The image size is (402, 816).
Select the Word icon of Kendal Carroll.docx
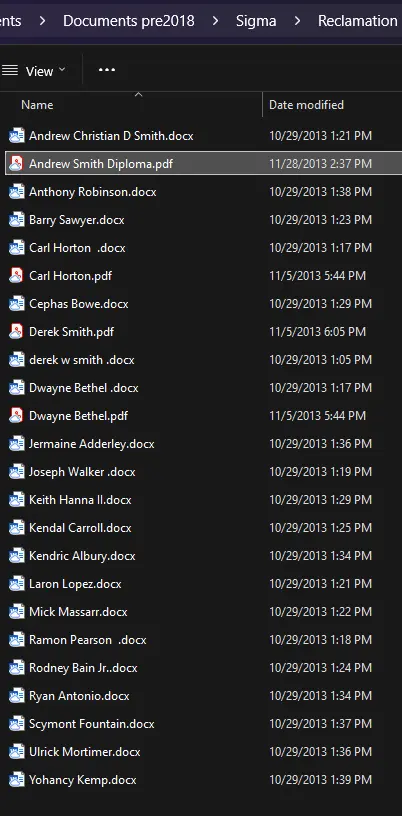point(17,528)
